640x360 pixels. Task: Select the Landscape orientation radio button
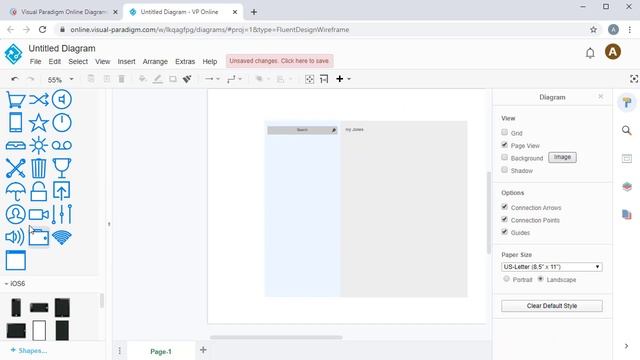[x=540, y=279]
